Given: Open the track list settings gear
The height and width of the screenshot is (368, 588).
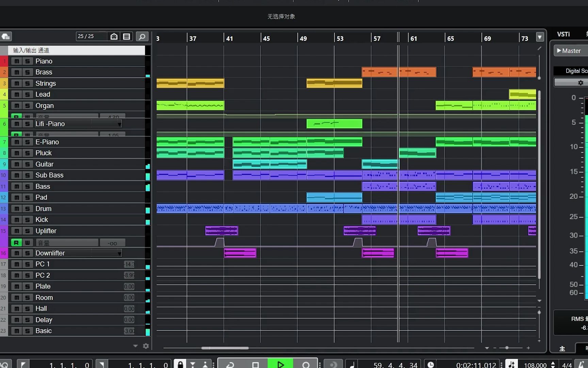Looking at the screenshot, I should point(146,346).
